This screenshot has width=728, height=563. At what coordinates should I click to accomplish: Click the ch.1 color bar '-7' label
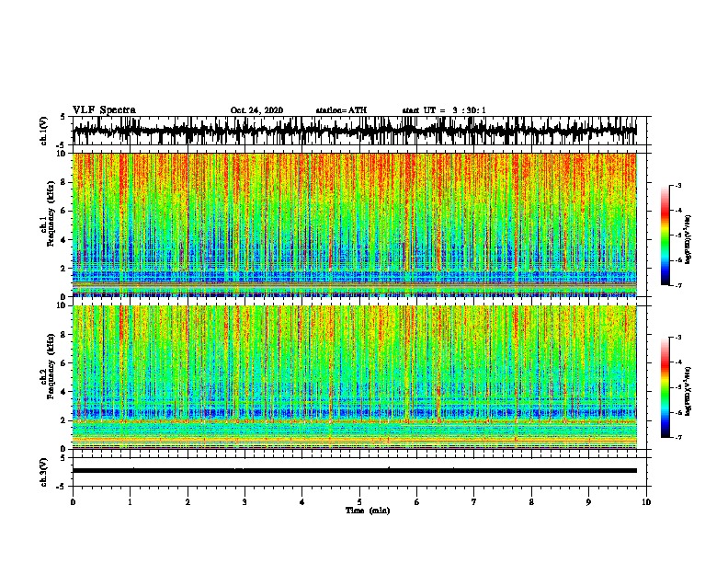pyautogui.click(x=678, y=285)
